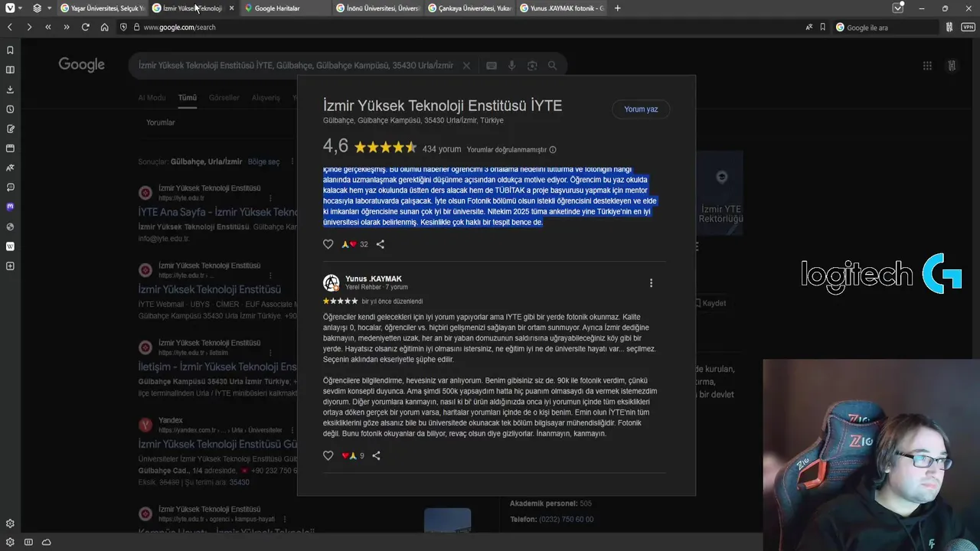The height and width of the screenshot is (551, 980).
Task: Go to the home page
Action: [x=105, y=27]
